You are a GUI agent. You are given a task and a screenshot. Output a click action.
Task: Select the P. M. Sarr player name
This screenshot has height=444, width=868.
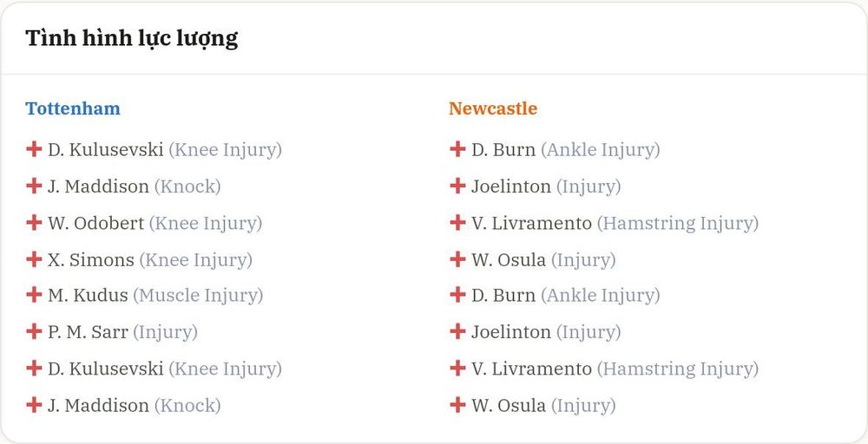pyautogui.click(x=88, y=332)
